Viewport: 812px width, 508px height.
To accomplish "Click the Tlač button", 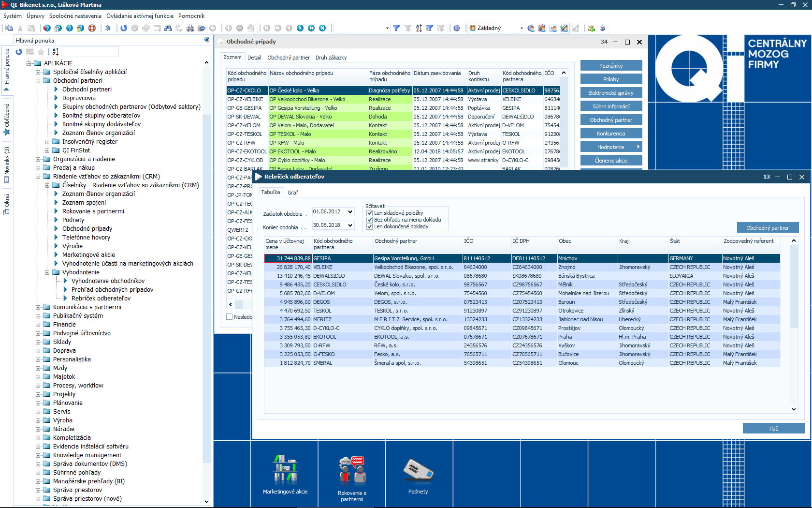I will (x=773, y=429).
